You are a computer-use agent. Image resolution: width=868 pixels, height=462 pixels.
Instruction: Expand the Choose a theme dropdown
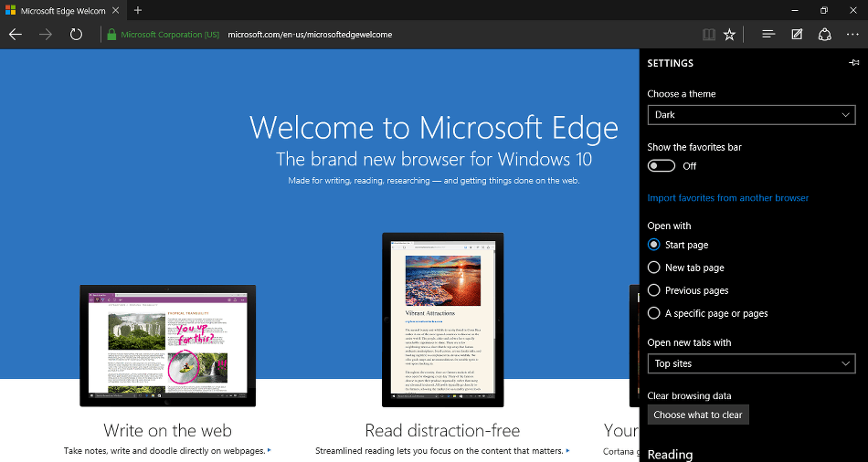pyautogui.click(x=751, y=115)
